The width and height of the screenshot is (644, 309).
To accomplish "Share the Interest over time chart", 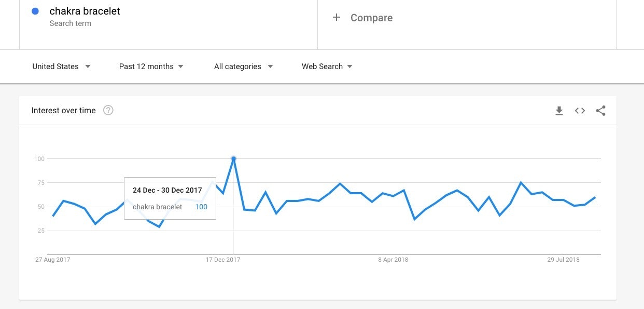I will point(600,111).
